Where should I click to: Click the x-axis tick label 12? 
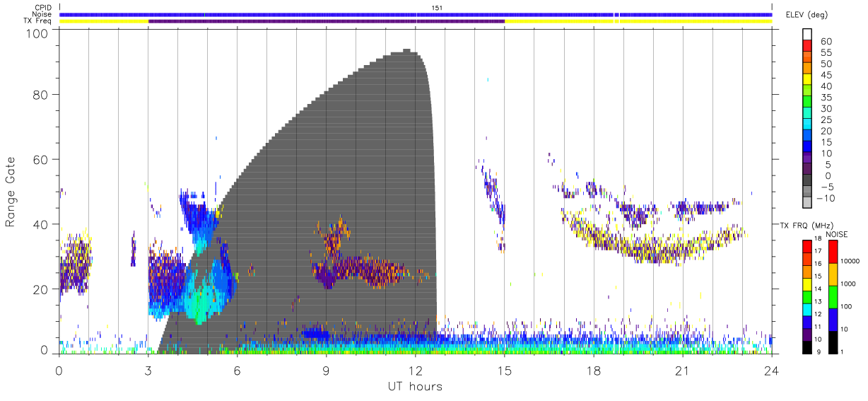click(x=415, y=370)
